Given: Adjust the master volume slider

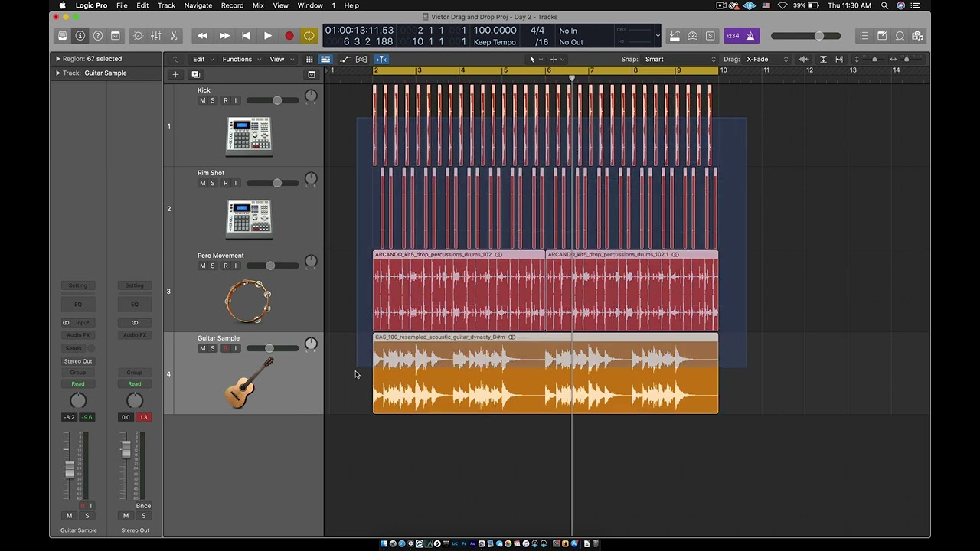Looking at the screenshot, I should pyautogui.click(x=806, y=36).
